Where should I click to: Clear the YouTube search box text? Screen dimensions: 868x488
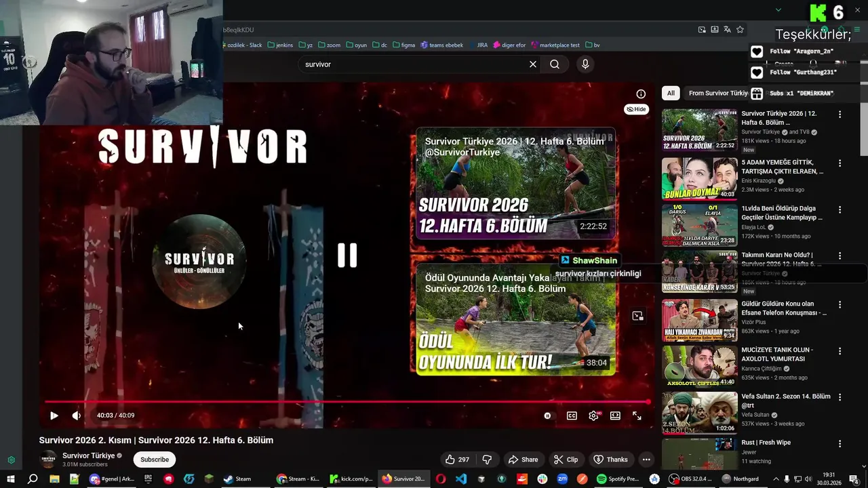tap(533, 64)
